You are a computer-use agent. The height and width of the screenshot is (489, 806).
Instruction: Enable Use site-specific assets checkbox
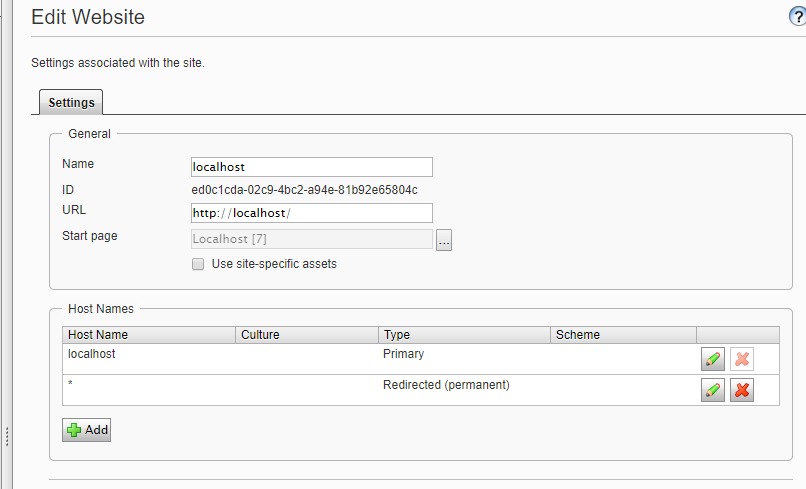tap(198, 264)
